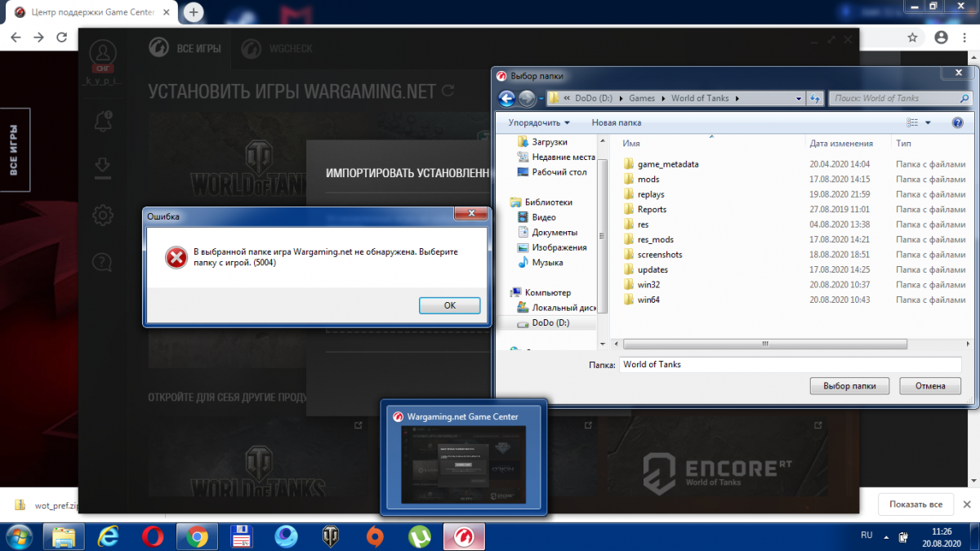Click the Wargaming.net Game Center taskbar preview
Image resolution: width=980 pixels, height=551 pixels.
[x=464, y=457]
